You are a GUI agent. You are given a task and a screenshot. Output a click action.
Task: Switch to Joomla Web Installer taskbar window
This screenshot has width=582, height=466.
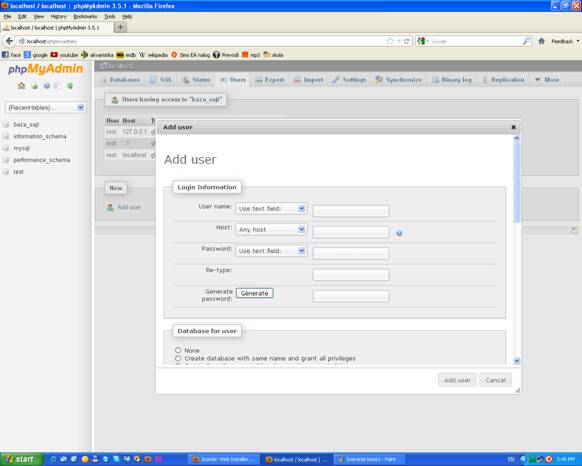[224, 459]
